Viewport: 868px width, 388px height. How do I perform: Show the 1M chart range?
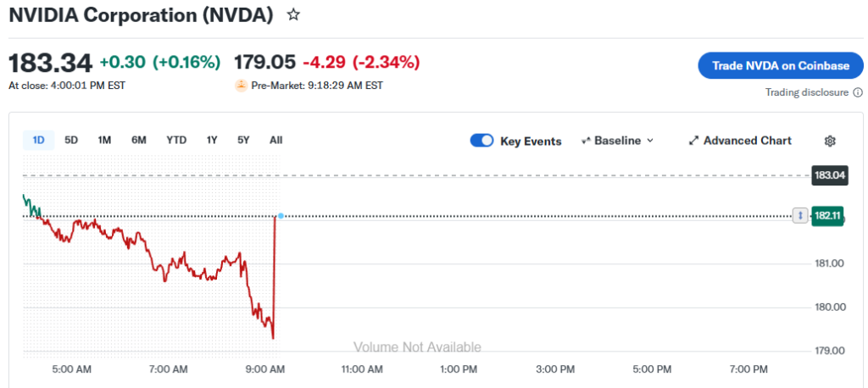click(x=104, y=140)
